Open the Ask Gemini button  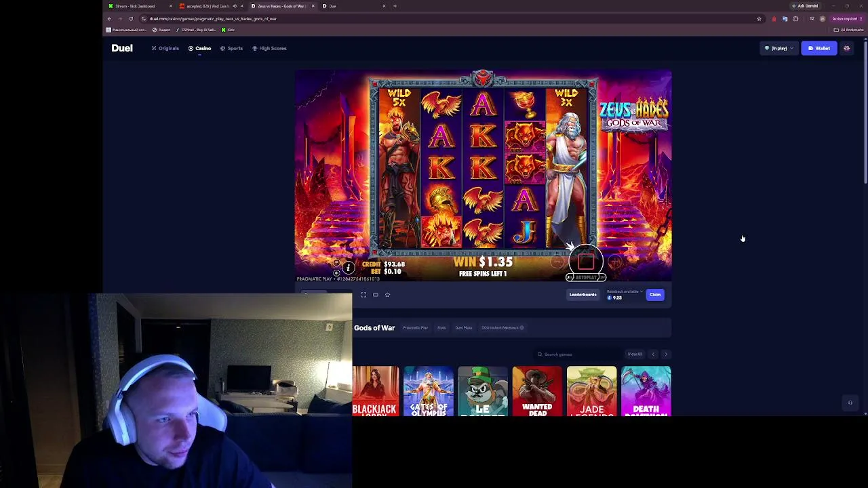[x=804, y=6]
